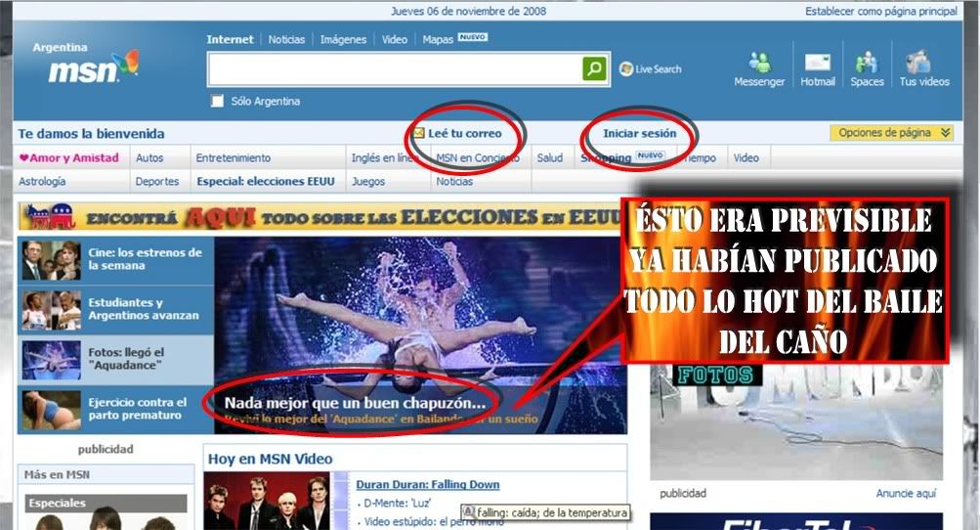
Task: Expand the Opciones de página dropdown
Action: coord(891,133)
